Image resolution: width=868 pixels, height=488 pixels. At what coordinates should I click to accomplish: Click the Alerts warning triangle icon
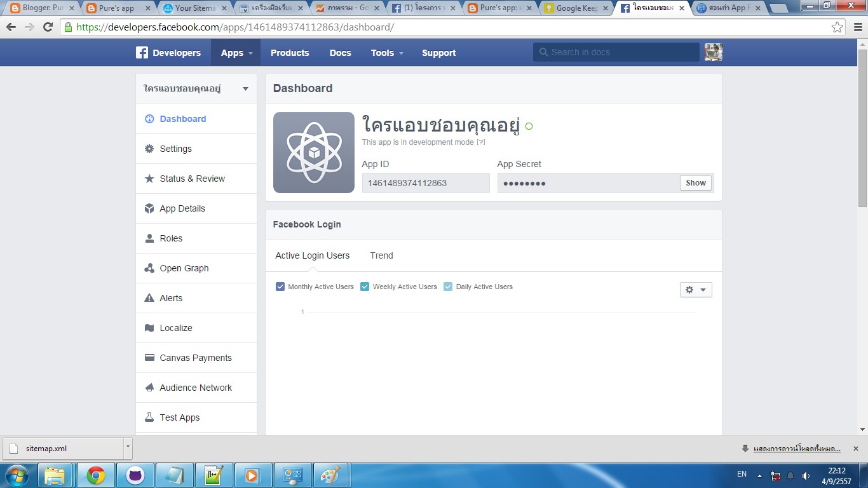[149, 298]
